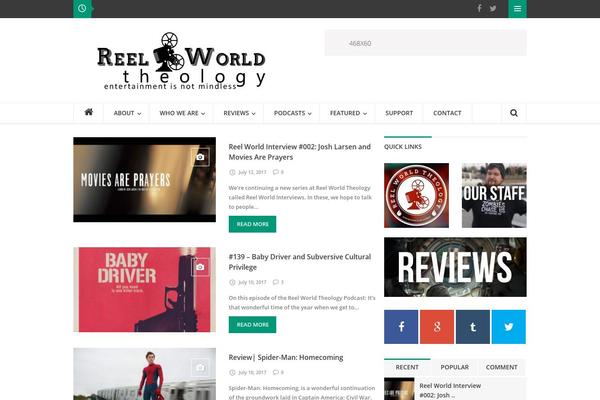Click sidebar recent post small thumbnail
Viewport: 600px width, 400px height.
pos(399,389)
